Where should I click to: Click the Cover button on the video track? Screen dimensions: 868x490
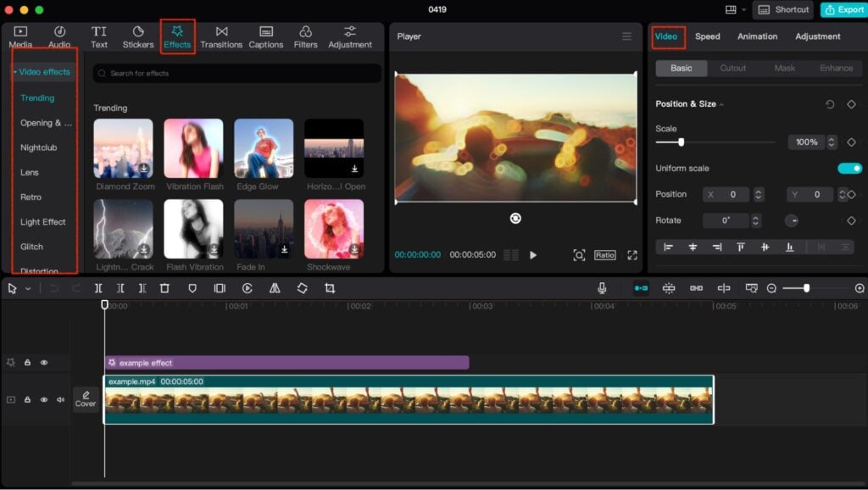pos(86,399)
